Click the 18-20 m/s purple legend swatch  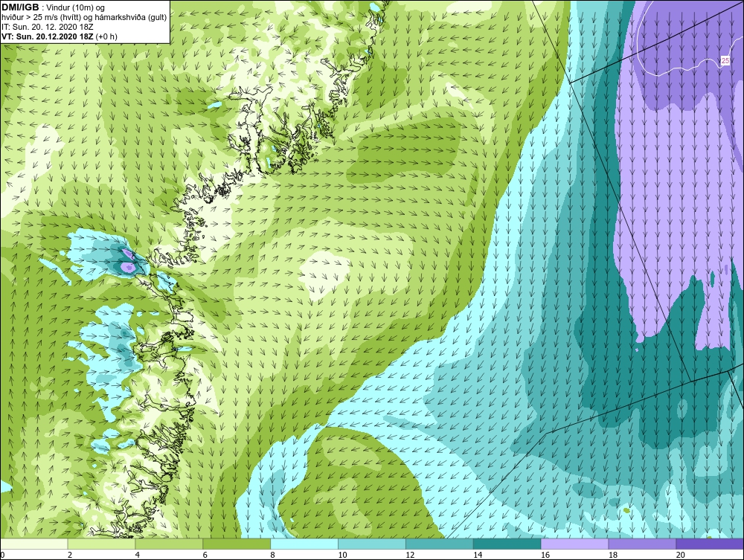[x=643, y=544]
